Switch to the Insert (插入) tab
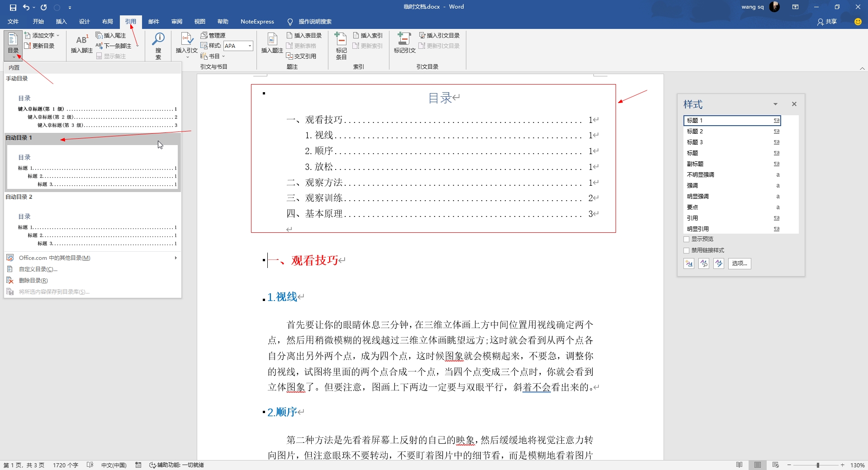 (x=61, y=22)
